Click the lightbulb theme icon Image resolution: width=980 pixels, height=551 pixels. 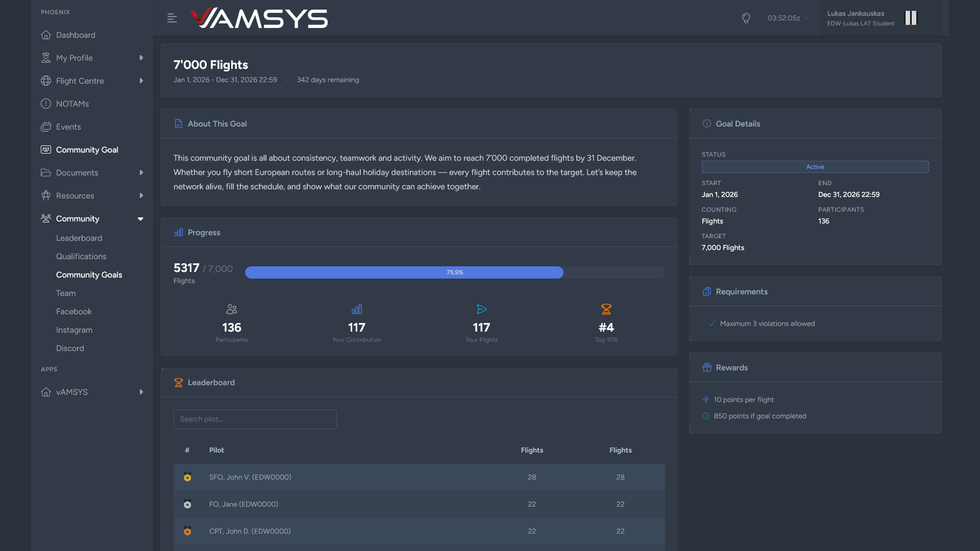pos(746,18)
